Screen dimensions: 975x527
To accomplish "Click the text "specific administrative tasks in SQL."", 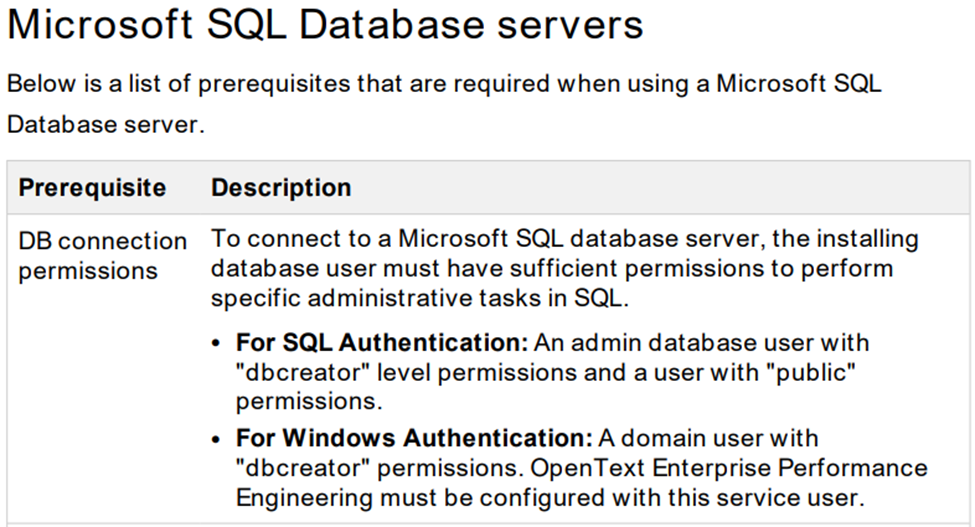I will (420, 298).
